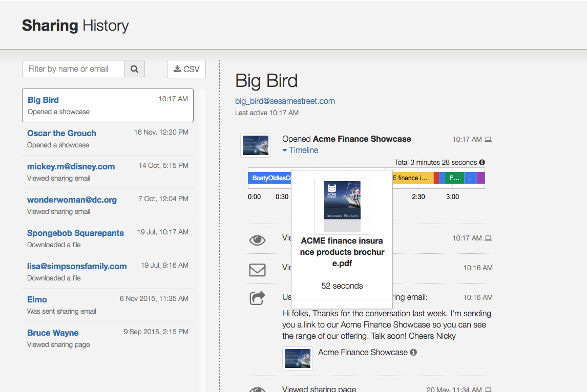This screenshot has height=392, width=587.
Task: Select Elmo in the contact list
Action: tap(108, 305)
